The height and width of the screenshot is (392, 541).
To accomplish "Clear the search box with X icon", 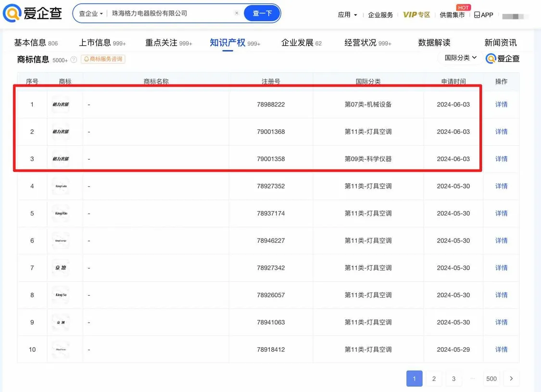I will (x=237, y=13).
